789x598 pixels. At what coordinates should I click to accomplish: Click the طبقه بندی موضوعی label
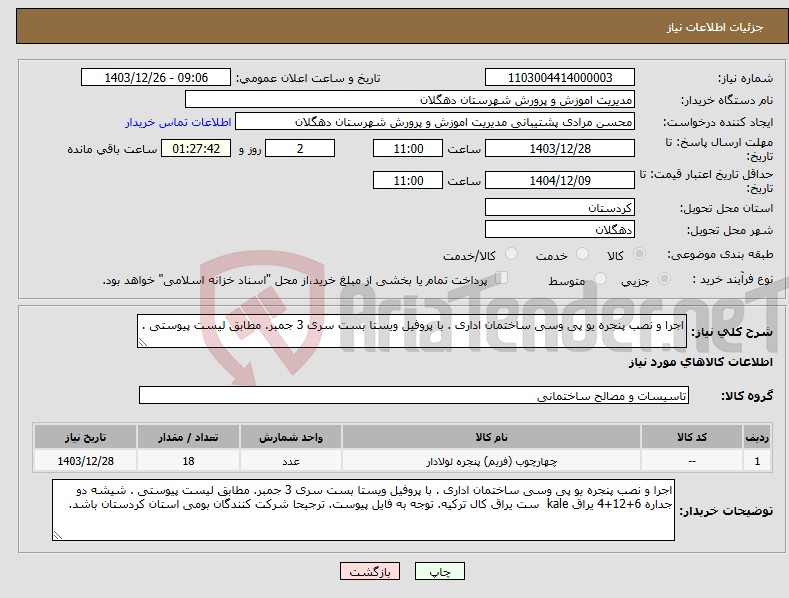(720, 255)
